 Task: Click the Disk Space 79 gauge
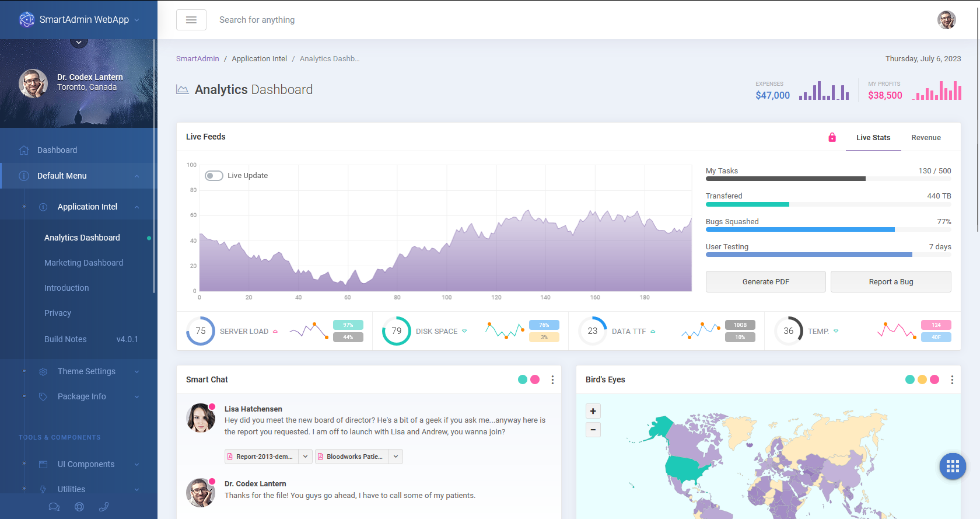point(397,331)
